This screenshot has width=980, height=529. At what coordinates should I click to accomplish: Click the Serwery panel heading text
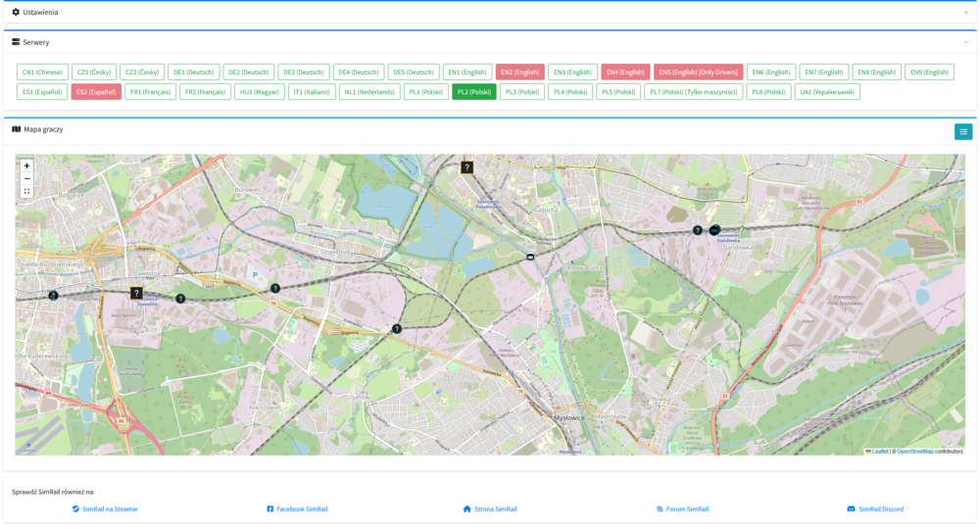coord(35,42)
